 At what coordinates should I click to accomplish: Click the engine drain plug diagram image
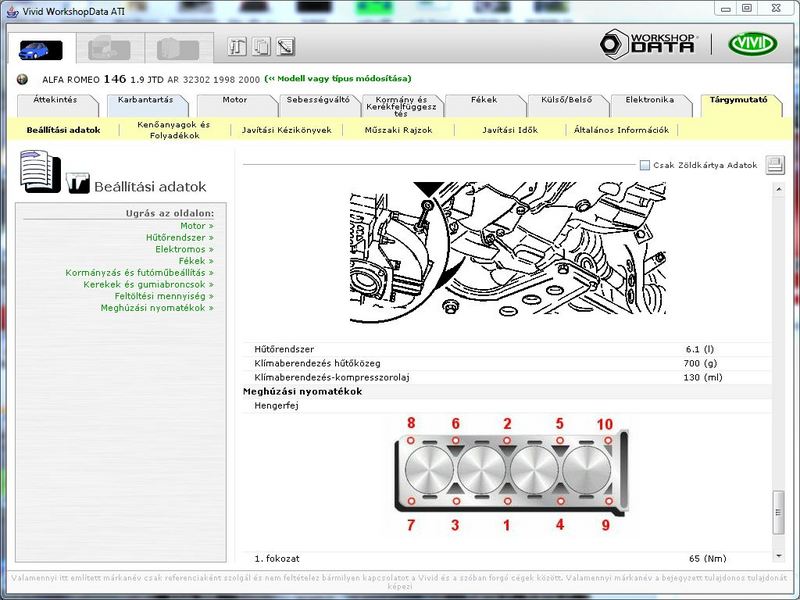point(508,252)
